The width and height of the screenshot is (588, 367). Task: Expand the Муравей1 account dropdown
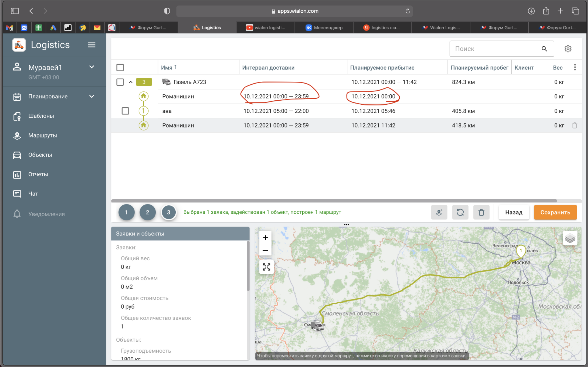pos(92,67)
